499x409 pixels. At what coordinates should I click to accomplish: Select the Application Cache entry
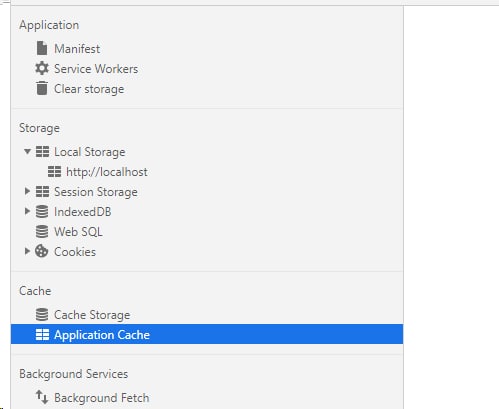pyautogui.click(x=207, y=334)
